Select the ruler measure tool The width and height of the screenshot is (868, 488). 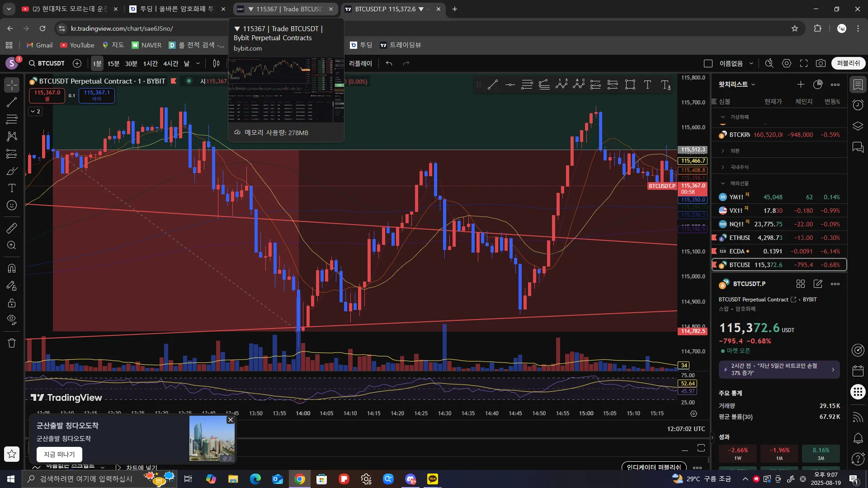12,228
